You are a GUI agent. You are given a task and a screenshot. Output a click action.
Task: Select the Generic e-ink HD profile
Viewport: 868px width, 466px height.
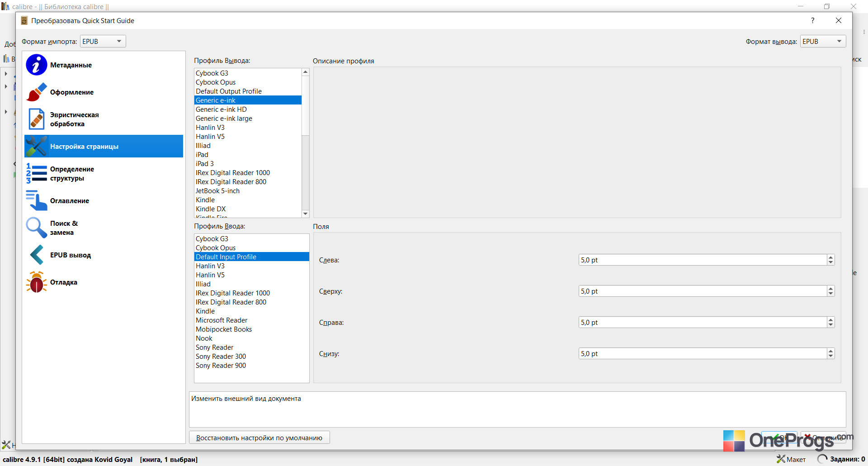click(248, 109)
